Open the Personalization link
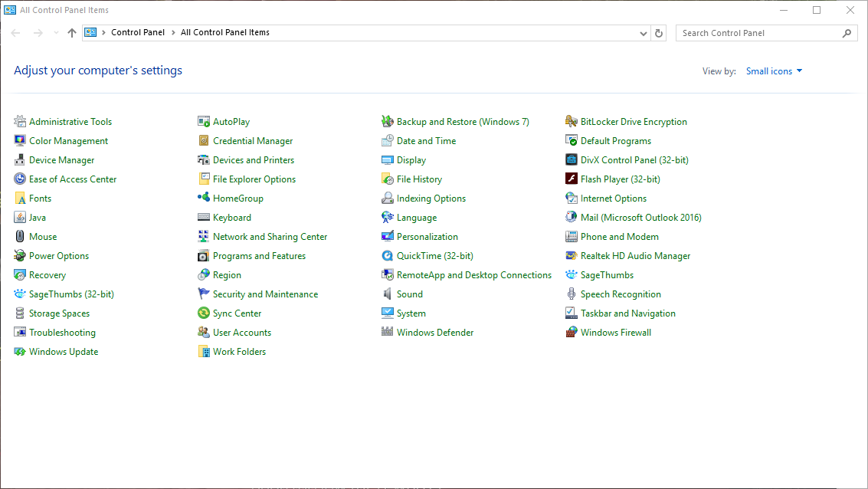Viewport: 868px width, 489px height. tap(427, 237)
